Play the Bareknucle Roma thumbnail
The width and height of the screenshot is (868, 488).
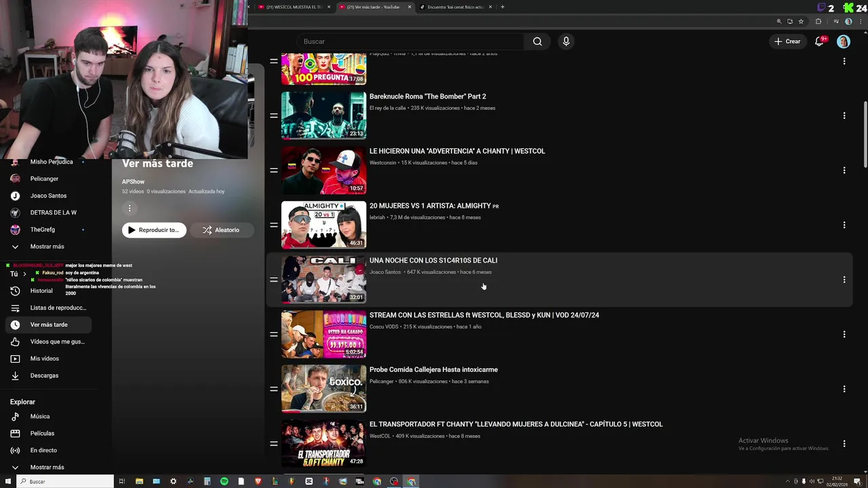coord(323,115)
